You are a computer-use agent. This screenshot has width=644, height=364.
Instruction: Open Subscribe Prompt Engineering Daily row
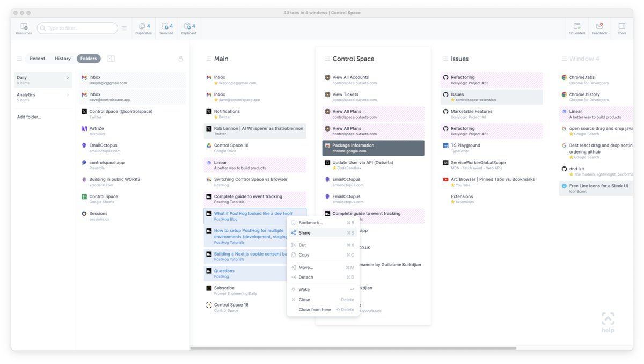(255, 290)
